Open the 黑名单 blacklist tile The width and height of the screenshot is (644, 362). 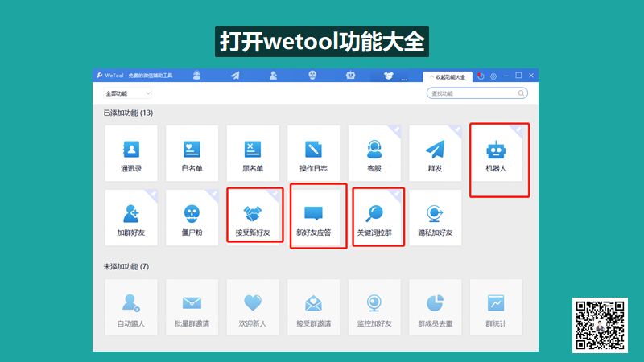253,154
